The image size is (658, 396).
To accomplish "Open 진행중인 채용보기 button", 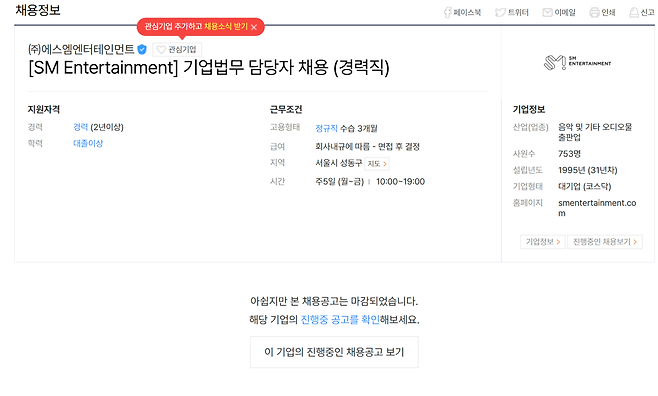I will coord(605,242).
